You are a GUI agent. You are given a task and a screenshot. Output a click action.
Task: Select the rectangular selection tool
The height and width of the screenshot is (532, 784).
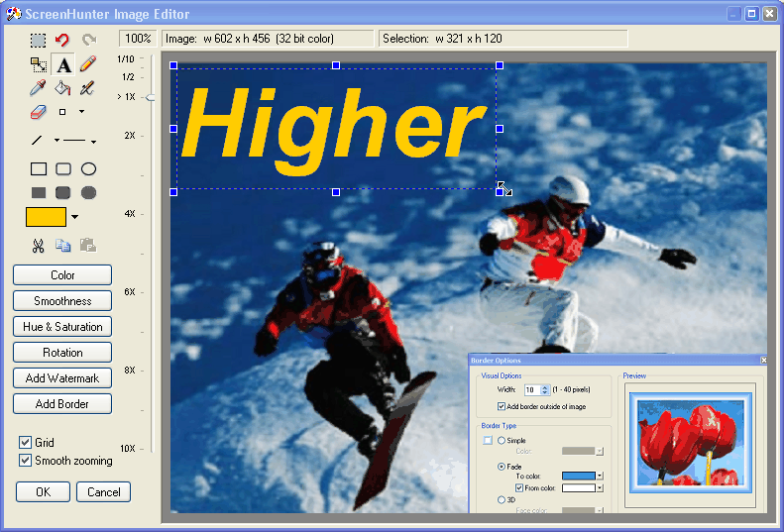point(38,41)
